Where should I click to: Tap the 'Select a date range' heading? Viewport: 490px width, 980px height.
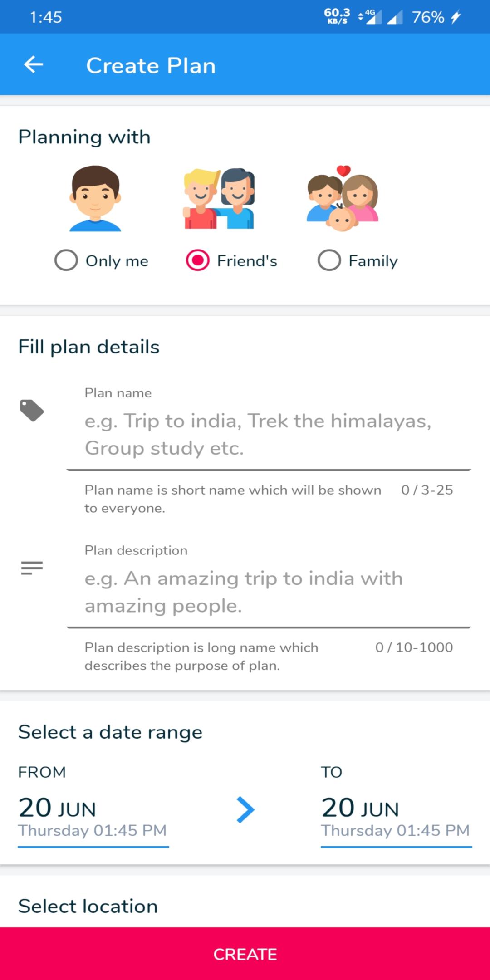point(110,732)
